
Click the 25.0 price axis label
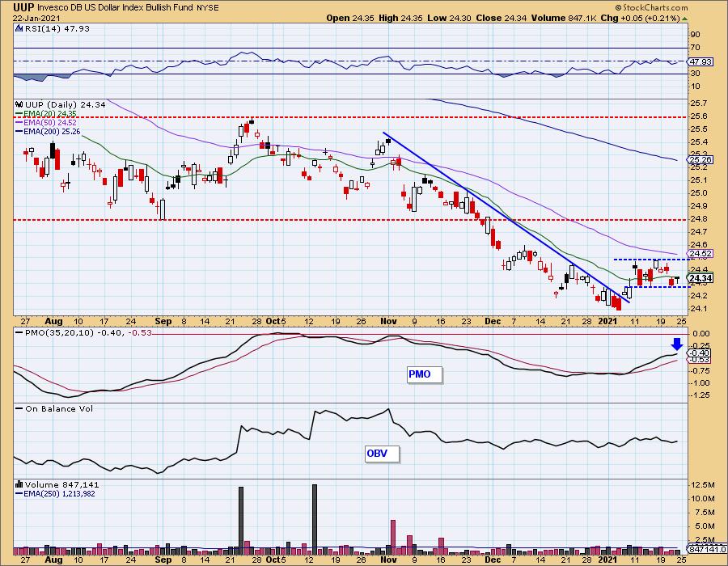point(698,193)
